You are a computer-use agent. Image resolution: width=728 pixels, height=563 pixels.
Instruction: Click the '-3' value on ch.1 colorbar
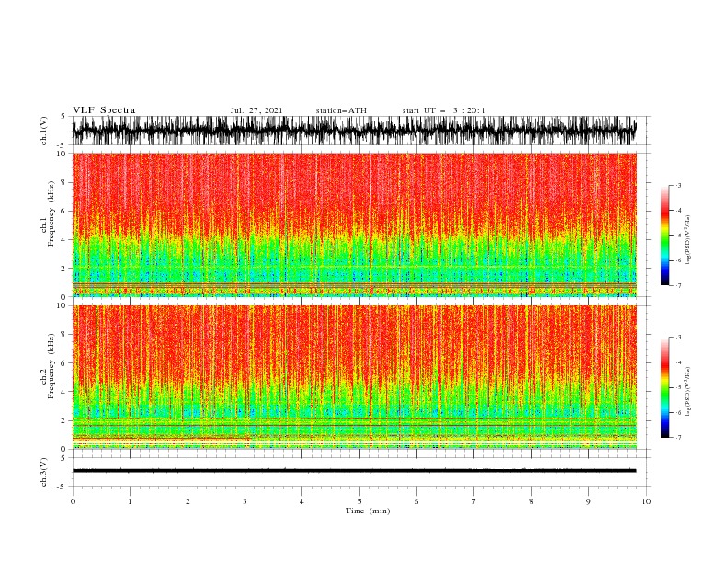[678, 185]
